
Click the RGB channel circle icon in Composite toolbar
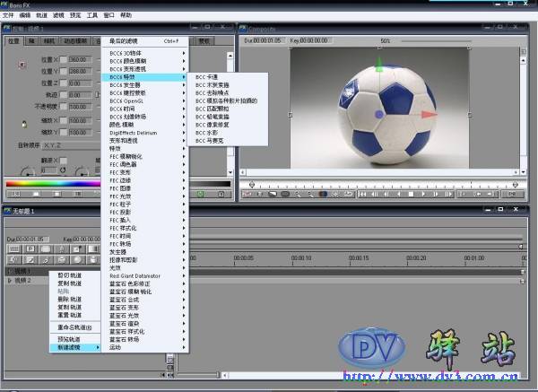[323, 195]
